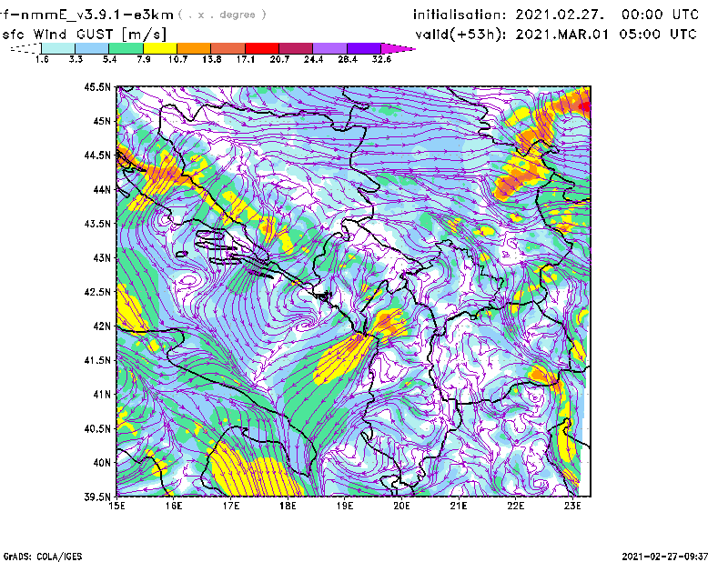
Task: Click the "41.5N" latitude label
Action: coord(97,360)
